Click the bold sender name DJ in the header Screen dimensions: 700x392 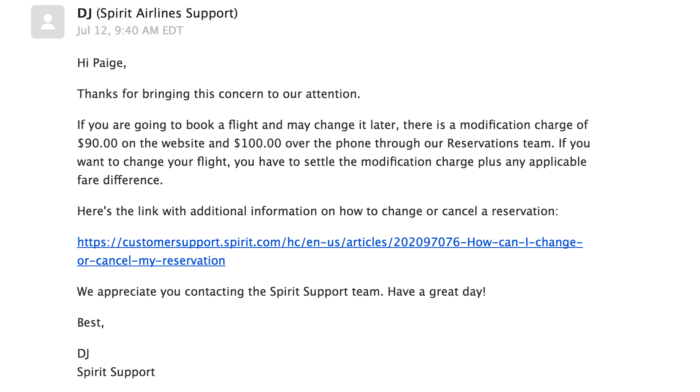coord(84,13)
